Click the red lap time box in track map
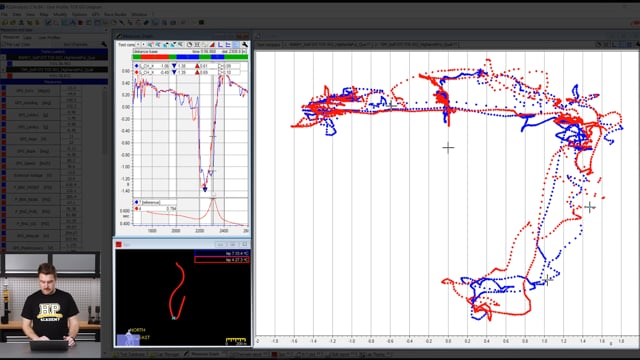This screenshot has width=640, height=360. pos(222,260)
